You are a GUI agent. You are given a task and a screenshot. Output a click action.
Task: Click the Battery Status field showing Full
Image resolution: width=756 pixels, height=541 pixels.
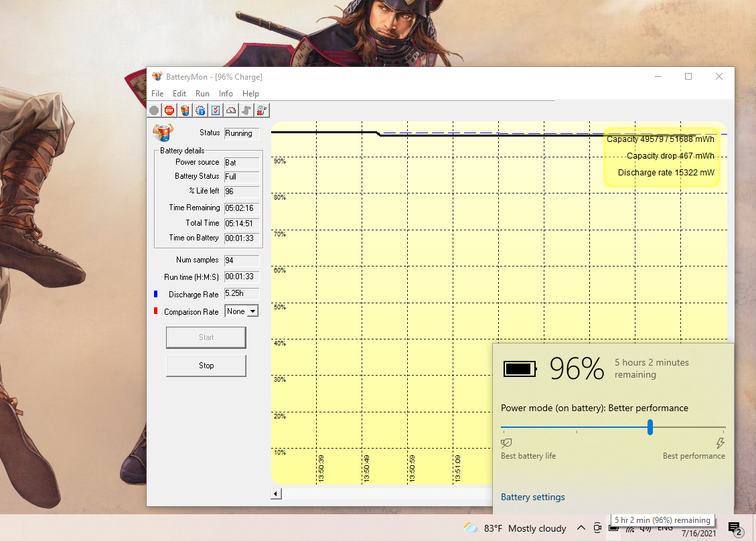click(x=242, y=177)
